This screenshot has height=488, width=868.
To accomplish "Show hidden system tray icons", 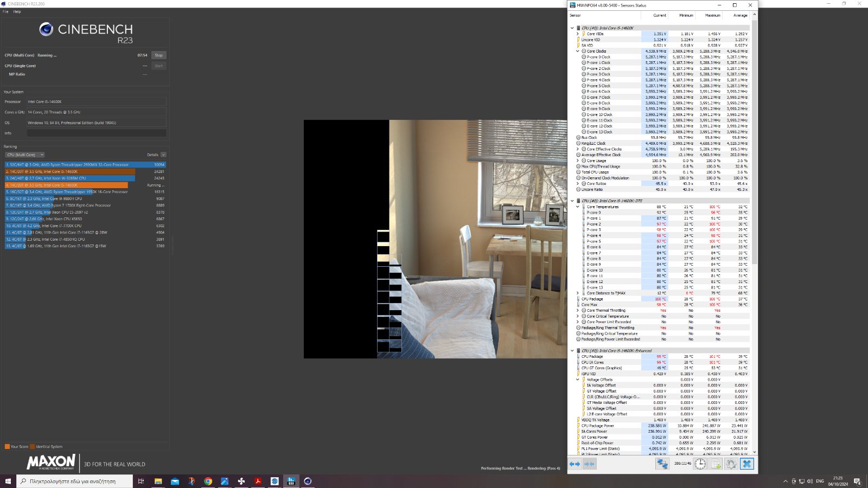I will pos(785,481).
